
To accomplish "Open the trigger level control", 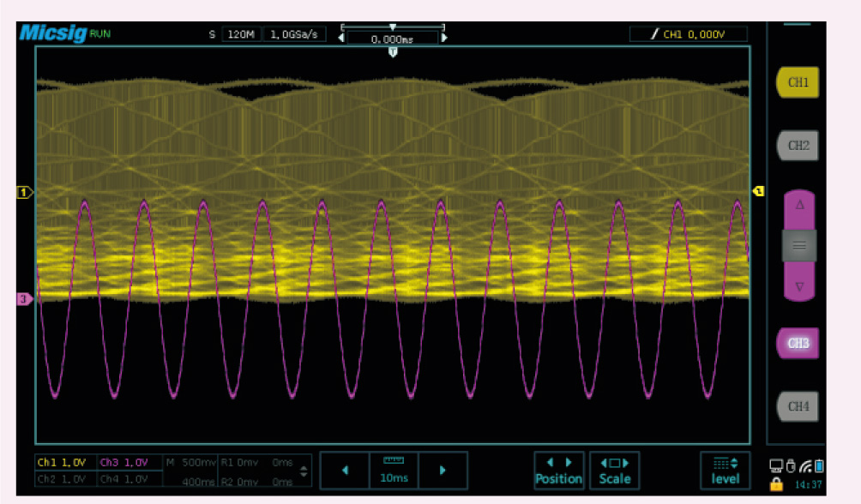I will 725,471.
